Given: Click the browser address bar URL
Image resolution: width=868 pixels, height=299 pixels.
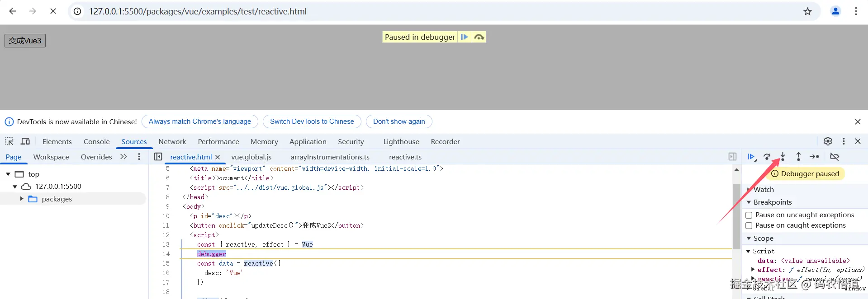Looking at the screenshot, I should [198, 11].
